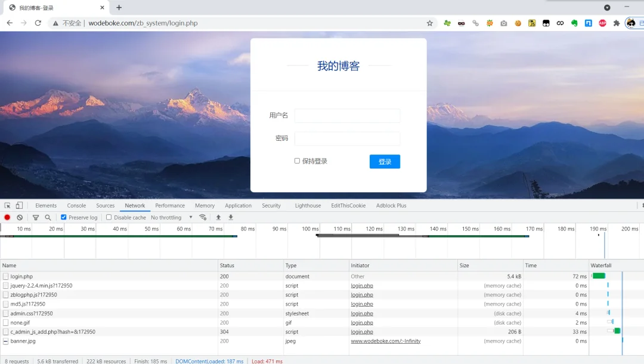Open the Memory tab
The image size is (644, 364).
coord(205,205)
